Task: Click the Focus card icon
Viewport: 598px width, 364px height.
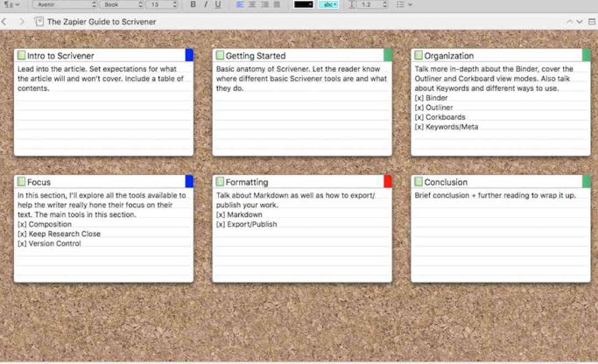Action: point(21,182)
